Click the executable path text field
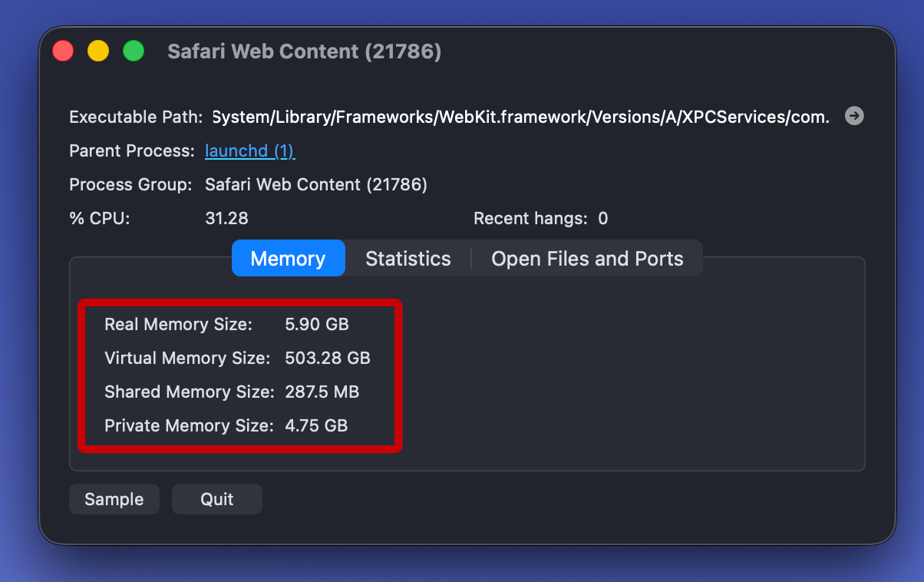 point(520,117)
